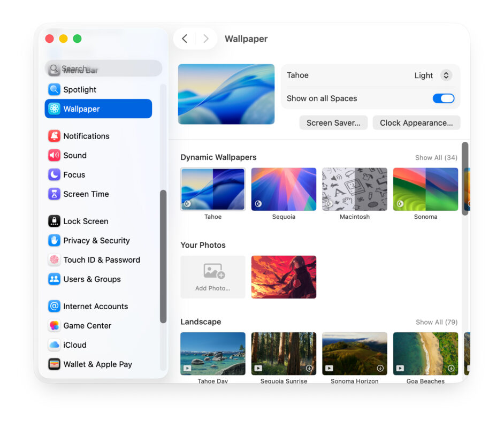Click the Screen Saver... button
Screen dimensions: 504x428
333,123
